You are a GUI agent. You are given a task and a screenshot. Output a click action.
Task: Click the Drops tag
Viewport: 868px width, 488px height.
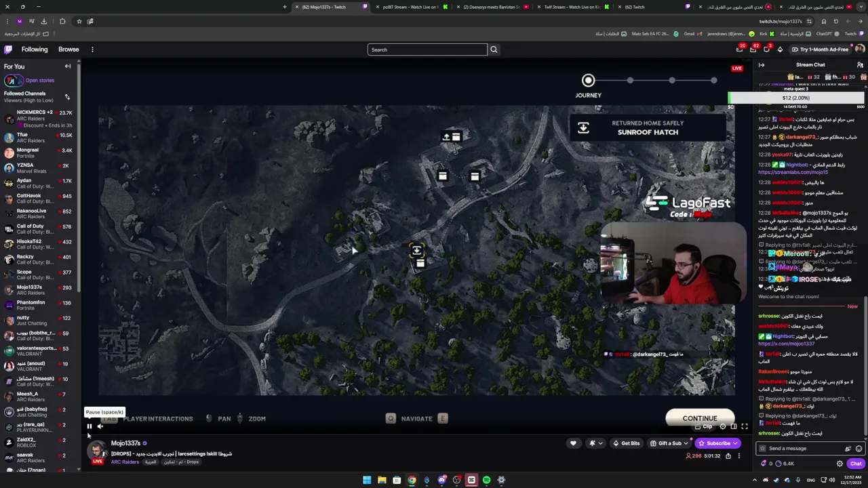[x=192, y=462]
